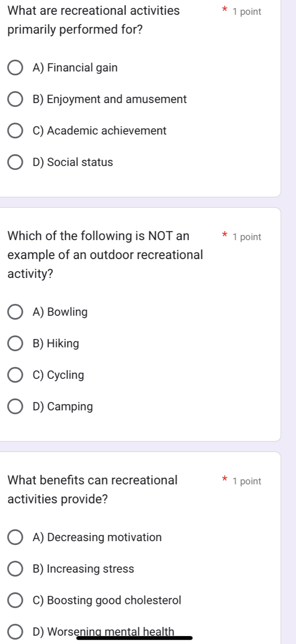Pick "C) Academic achievement" radio button
The width and height of the screenshot is (296, 644).
pos(15,131)
